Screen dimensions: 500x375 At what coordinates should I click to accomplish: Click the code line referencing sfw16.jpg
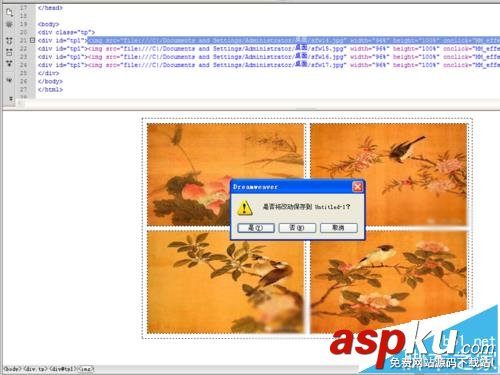tap(269, 57)
